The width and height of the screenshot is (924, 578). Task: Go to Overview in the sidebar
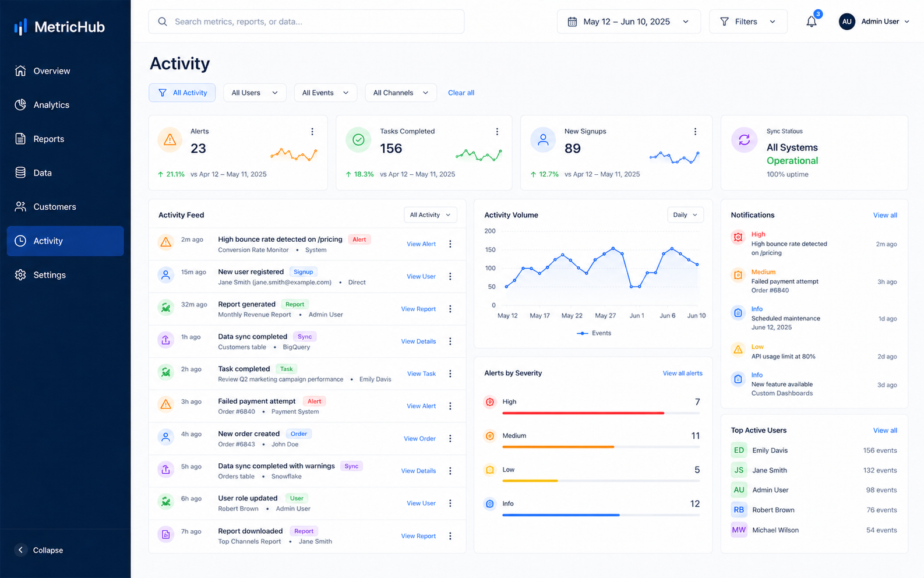pyautogui.click(x=65, y=71)
